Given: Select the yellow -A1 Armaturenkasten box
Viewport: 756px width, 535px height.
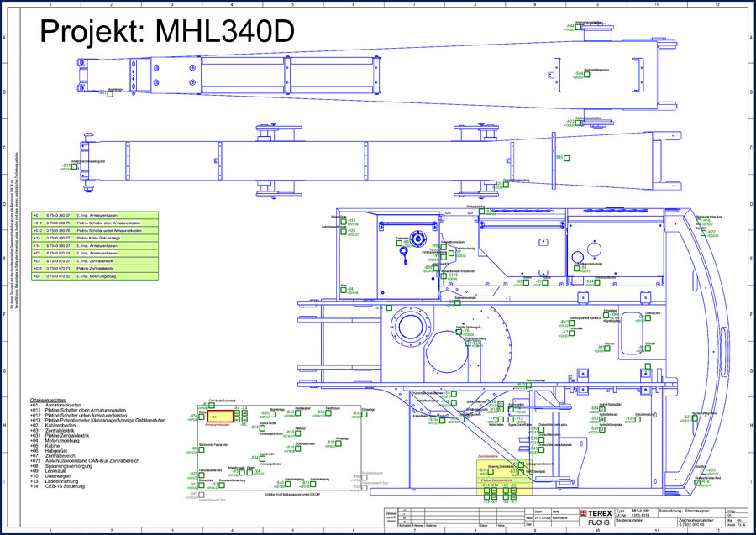Looking at the screenshot, I should [x=220, y=416].
